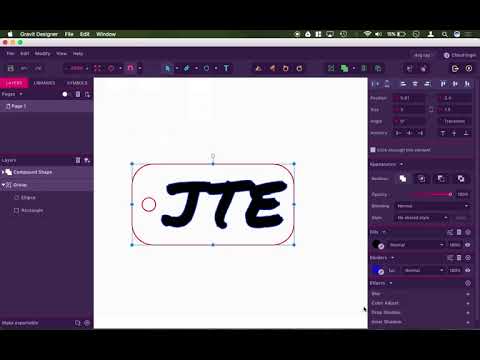Open Fills settings gear icon

468,232
